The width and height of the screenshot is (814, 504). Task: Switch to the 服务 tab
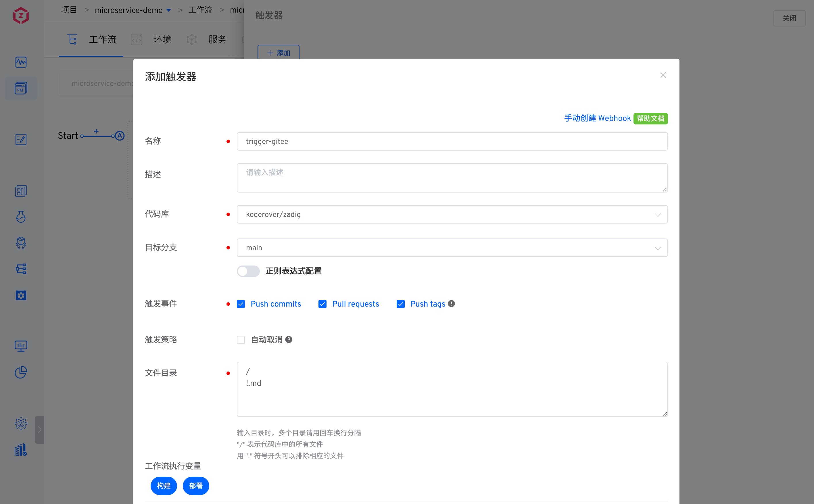pos(217,39)
